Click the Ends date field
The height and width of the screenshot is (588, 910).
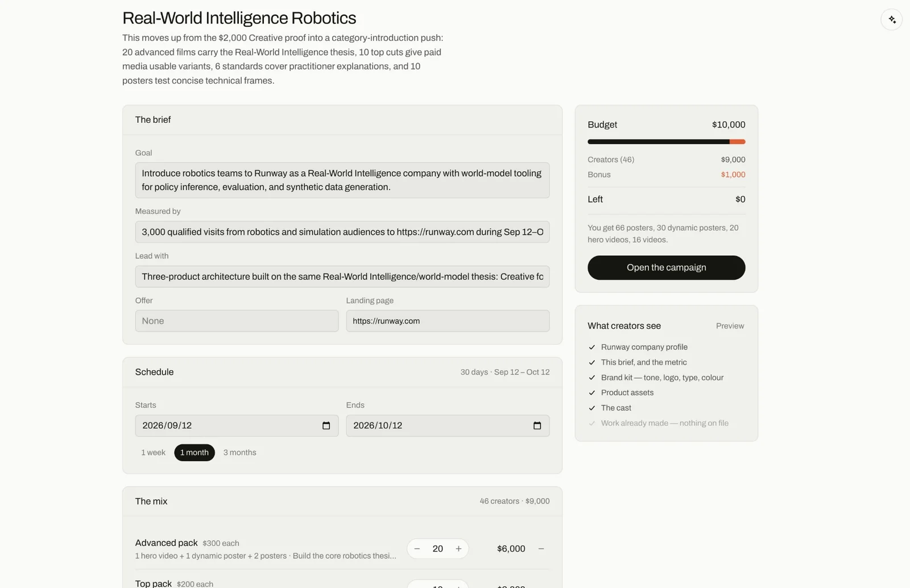point(448,425)
